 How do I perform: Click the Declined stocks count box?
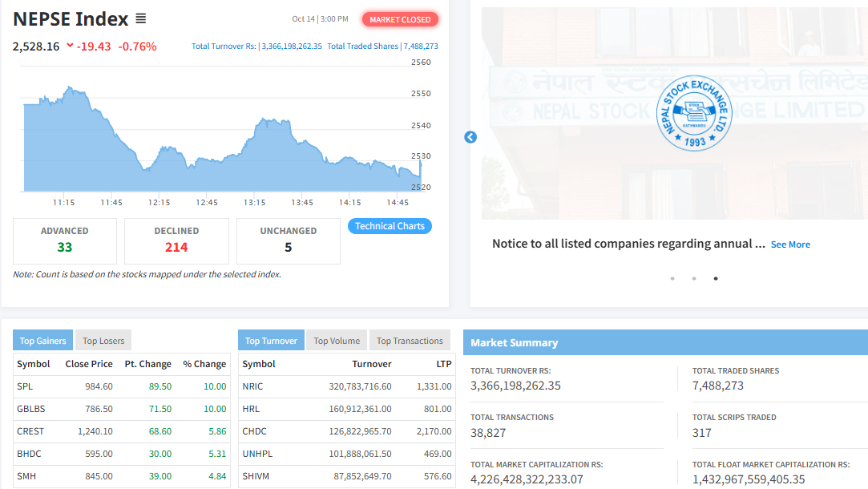176,240
